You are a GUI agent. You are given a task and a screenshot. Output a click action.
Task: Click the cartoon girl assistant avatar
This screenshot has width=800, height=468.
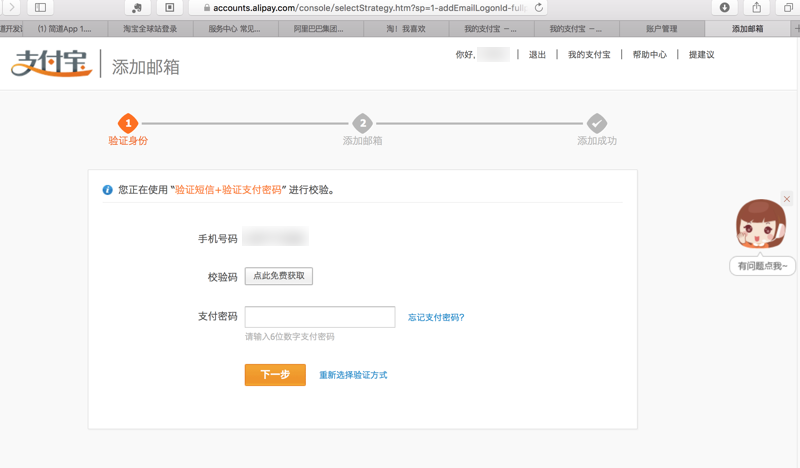click(x=760, y=224)
